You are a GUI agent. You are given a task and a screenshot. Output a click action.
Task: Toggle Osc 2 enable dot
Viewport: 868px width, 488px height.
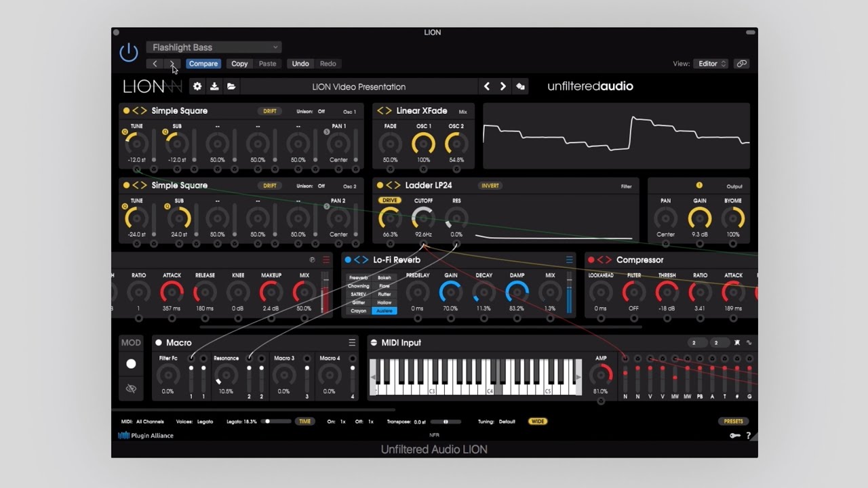tap(126, 185)
